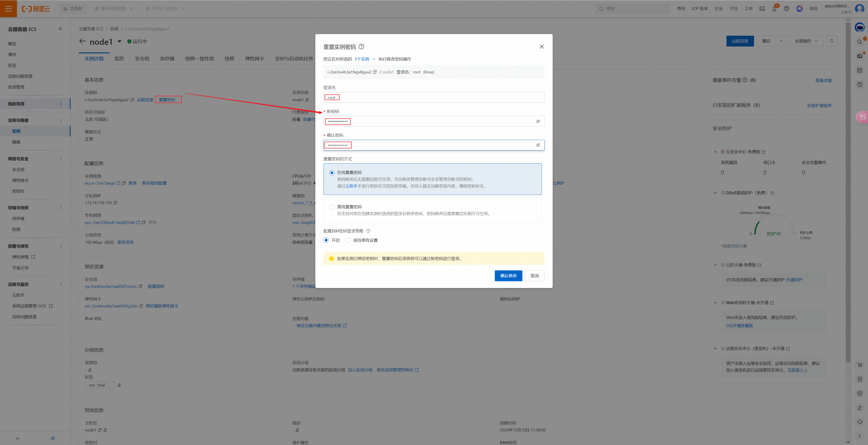Close the reset password dialog
The height and width of the screenshot is (445, 868).
coord(542,47)
